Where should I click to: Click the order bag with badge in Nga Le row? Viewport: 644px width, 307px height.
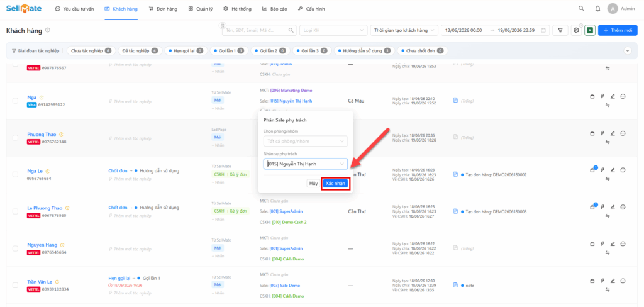592,169
